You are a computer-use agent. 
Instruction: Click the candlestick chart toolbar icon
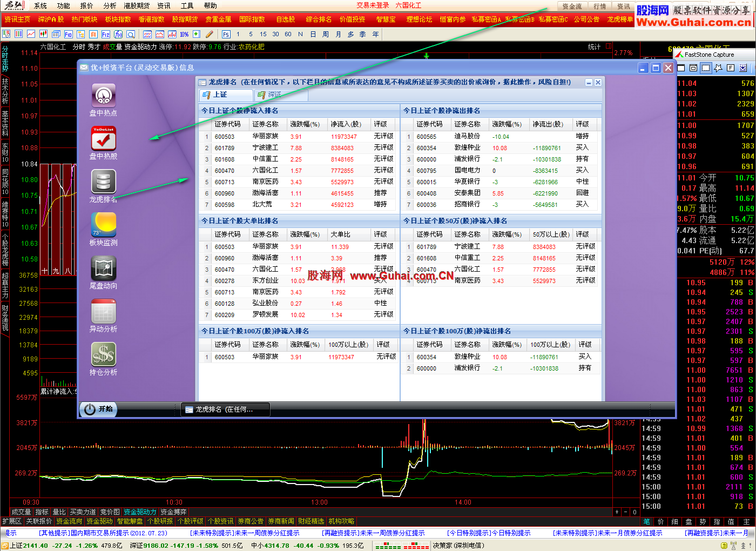43,34
